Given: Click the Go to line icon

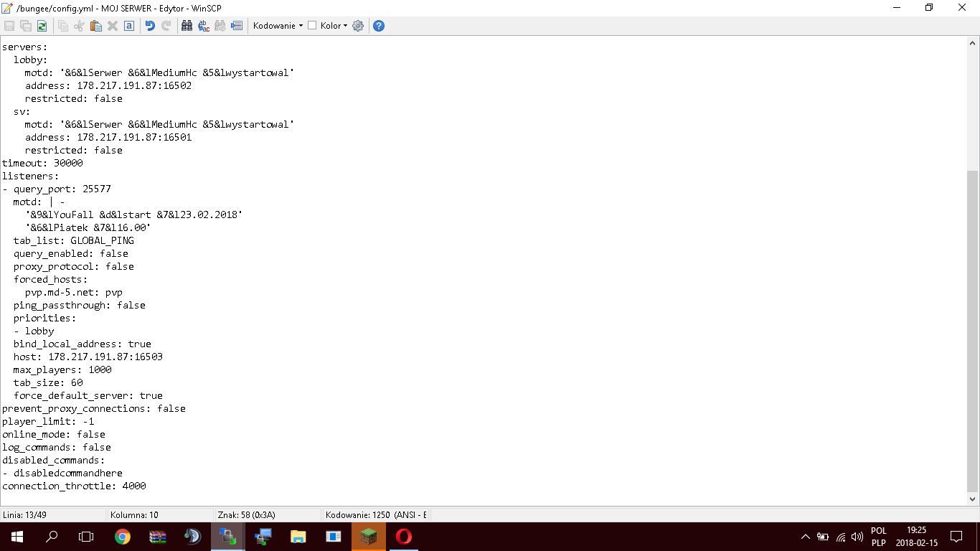Looking at the screenshot, I should [x=237, y=26].
